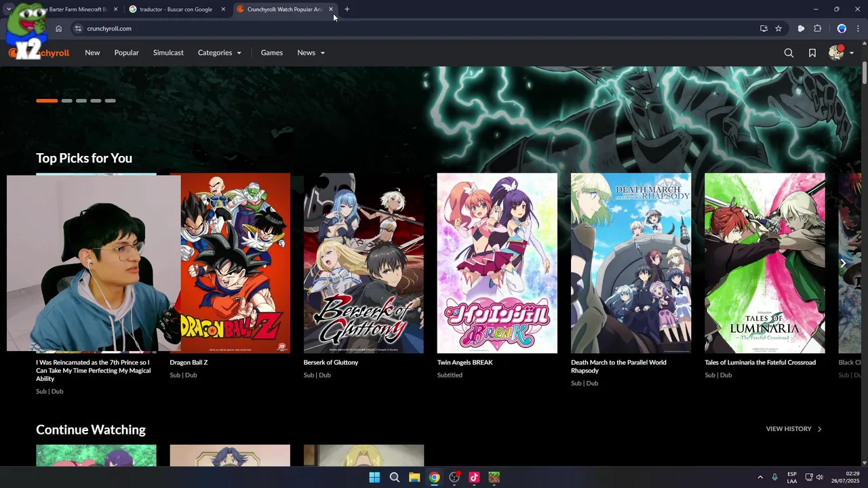Switch to the traductor Google search tab
The height and width of the screenshot is (488, 868).
pos(176,9)
